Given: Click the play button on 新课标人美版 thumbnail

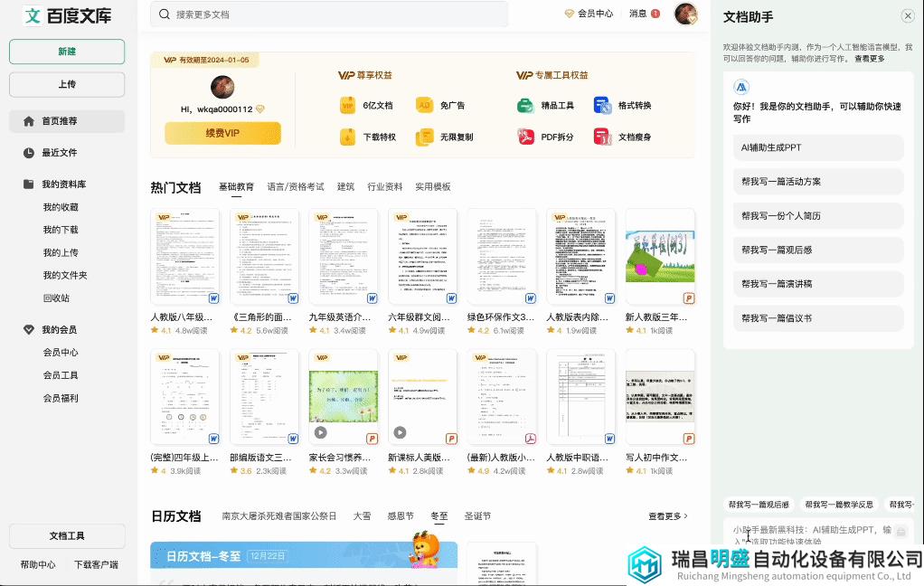Looking at the screenshot, I should point(400,432).
